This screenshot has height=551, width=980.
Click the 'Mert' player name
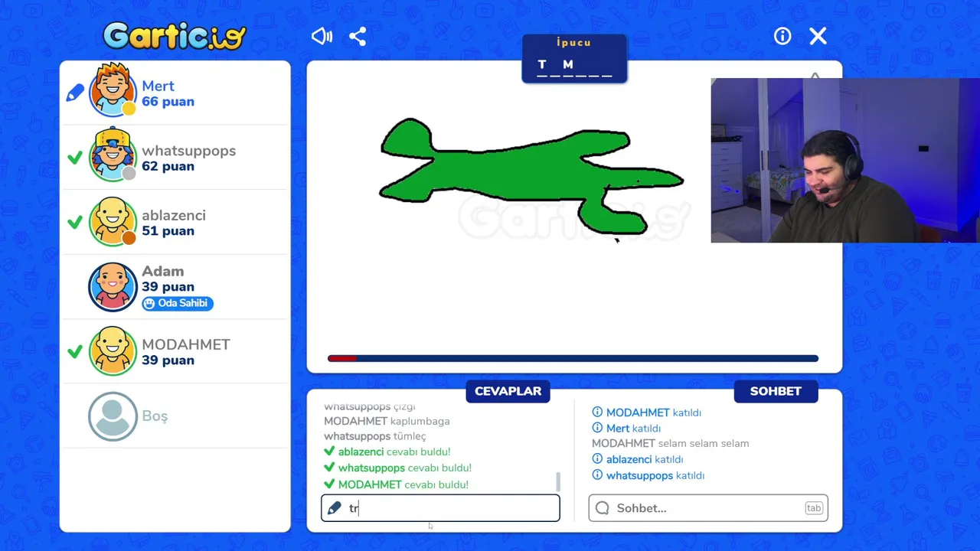pyautogui.click(x=158, y=86)
